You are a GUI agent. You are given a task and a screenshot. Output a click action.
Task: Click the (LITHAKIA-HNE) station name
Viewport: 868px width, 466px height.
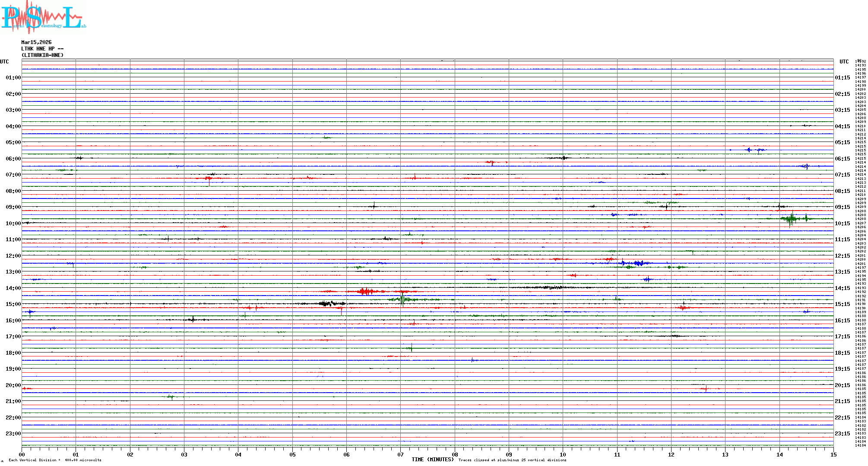(x=42, y=55)
